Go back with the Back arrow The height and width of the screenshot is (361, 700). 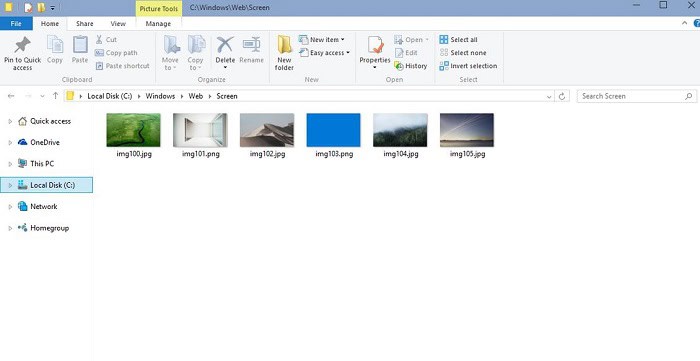[x=11, y=96]
